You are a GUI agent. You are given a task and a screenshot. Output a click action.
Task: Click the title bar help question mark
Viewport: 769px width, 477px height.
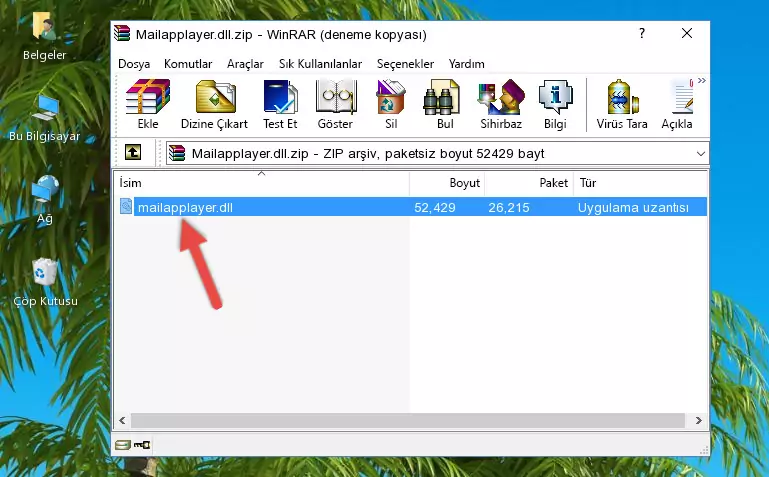click(x=641, y=33)
